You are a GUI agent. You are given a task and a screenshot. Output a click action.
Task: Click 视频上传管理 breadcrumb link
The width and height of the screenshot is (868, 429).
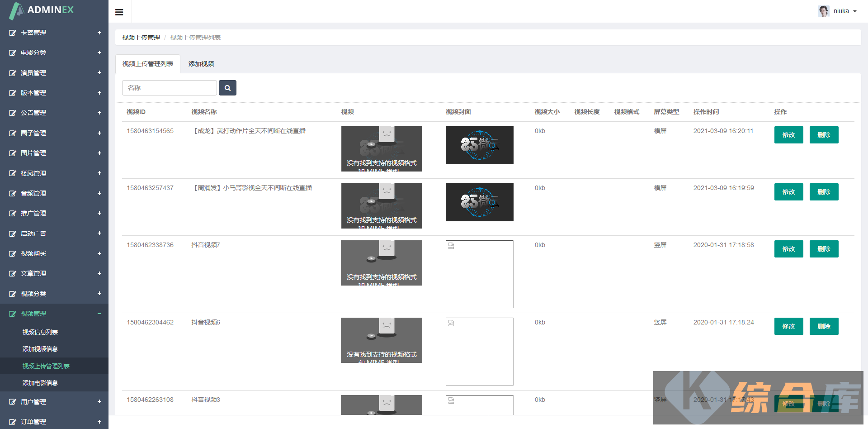141,38
